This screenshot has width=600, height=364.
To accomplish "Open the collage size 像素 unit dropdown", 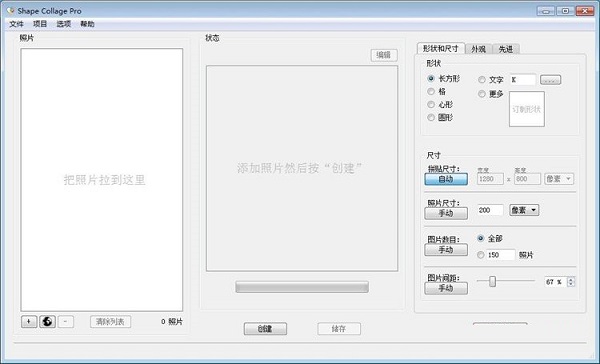I will pyautogui.click(x=559, y=179).
